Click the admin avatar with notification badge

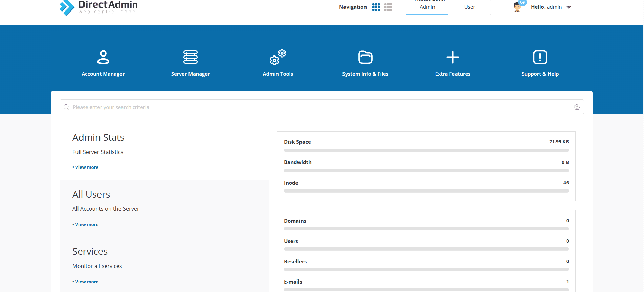(517, 7)
